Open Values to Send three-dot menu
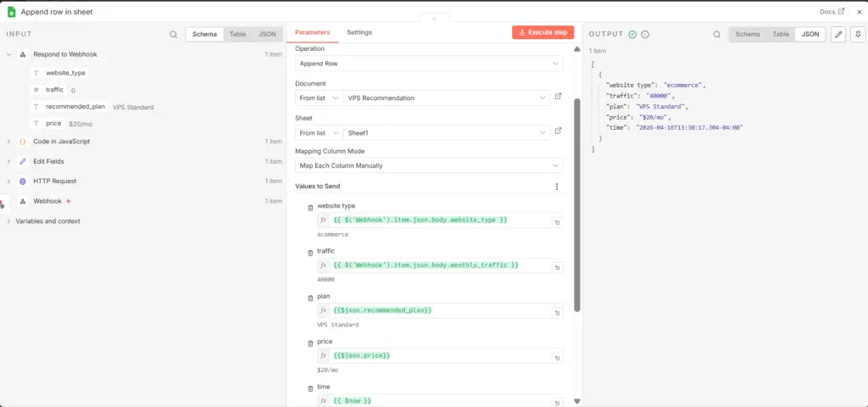868x407 pixels. click(x=557, y=187)
